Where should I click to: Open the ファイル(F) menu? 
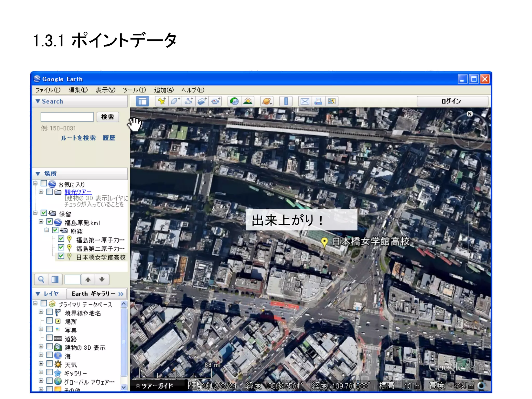[x=48, y=90]
